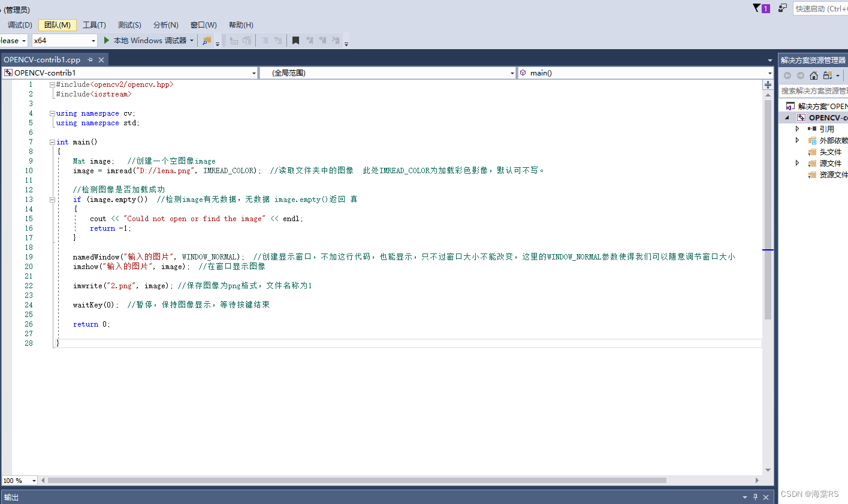Open the 测试(S) menu
The height and width of the screenshot is (504, 848).
[x=129, y=25]
